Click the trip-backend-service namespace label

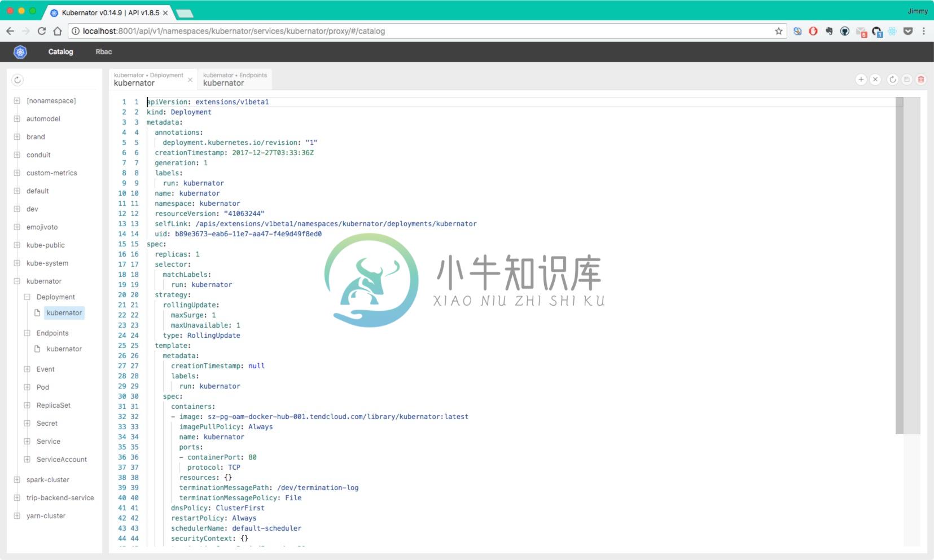click(x=60, y=498)
